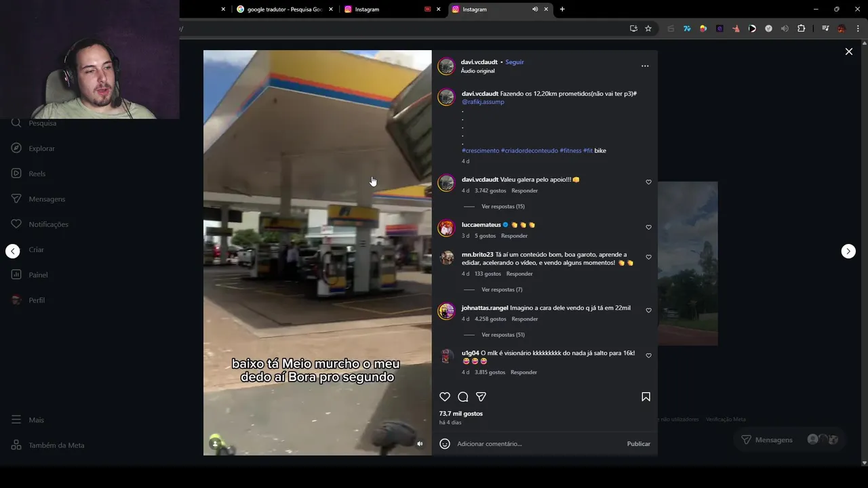Viewport: 868px width, 488px height.
Task: Follow davi.vcdaudt with Seguir
Action: [515, 62]
